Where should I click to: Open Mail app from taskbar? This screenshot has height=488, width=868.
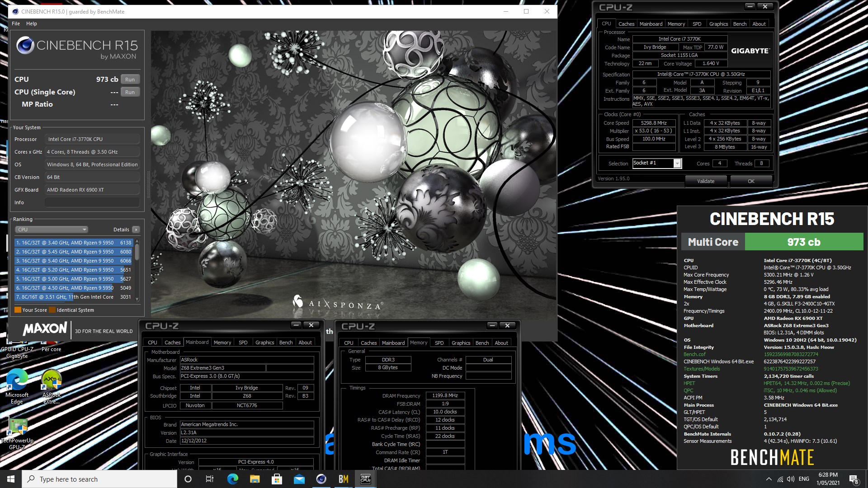(299, 479)
